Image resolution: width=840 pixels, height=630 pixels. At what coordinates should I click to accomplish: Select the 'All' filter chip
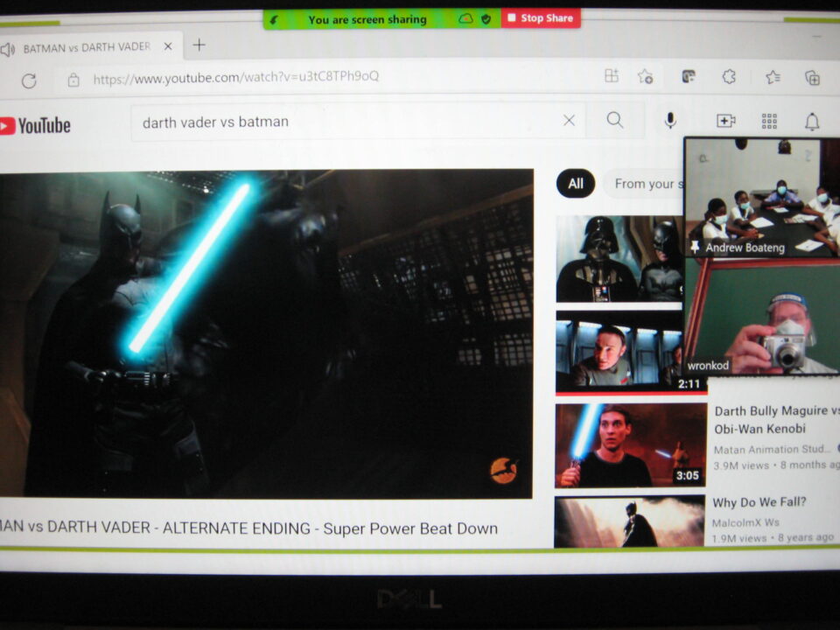575,184
